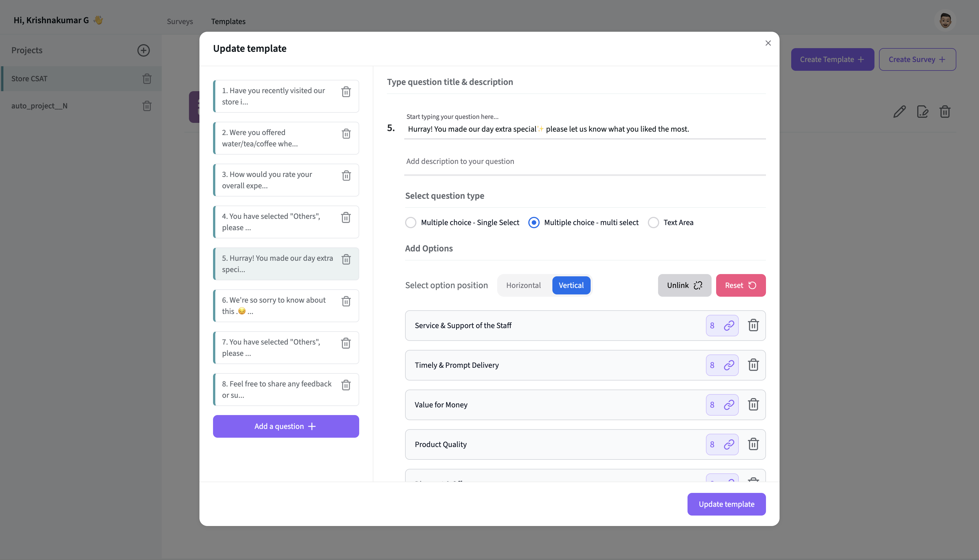Screen dimensions: 979x560
Task: Click link icon on Service & Support option
Action: click(x=729, y=326)
